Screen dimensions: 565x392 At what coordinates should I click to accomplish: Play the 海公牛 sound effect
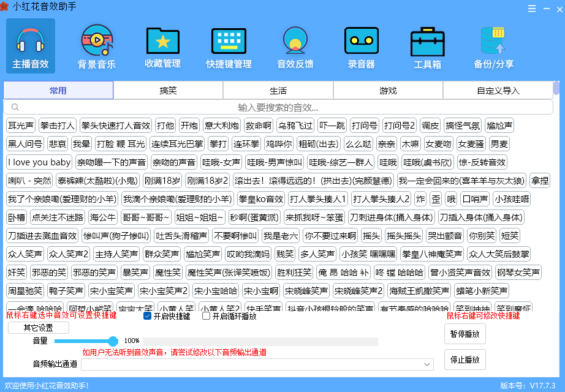pos(103,217)
